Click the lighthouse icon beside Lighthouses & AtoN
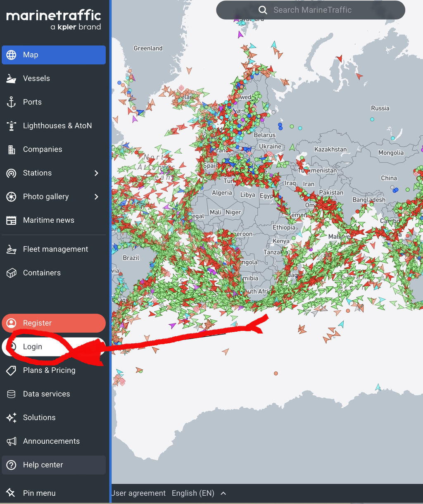Screen dimensions: 423x504 (11, 126)
